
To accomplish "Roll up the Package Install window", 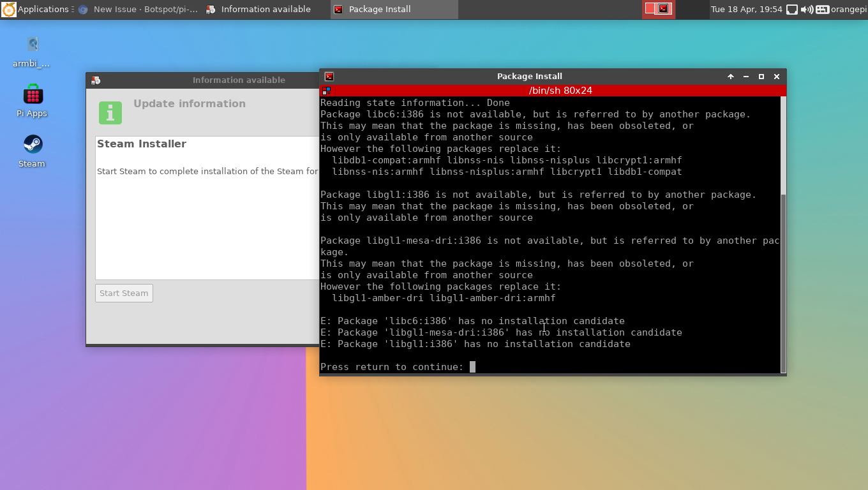I will click(731, 77).
